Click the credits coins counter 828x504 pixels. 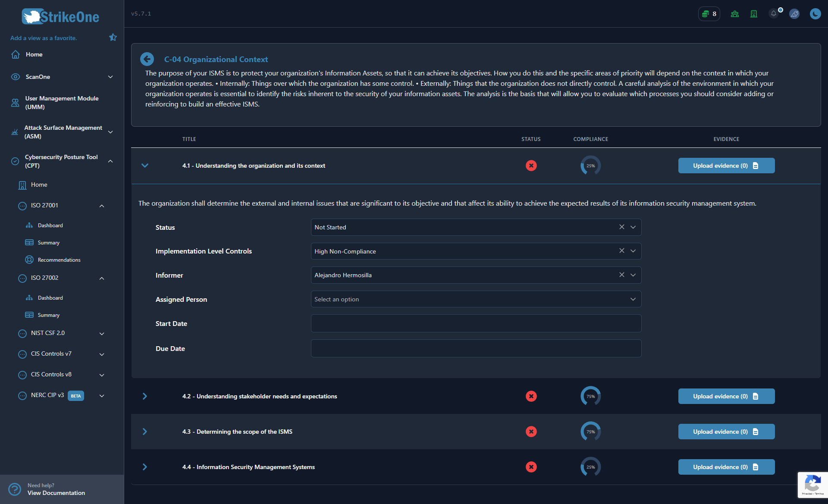pyautogui.click(x=709, y=14)
